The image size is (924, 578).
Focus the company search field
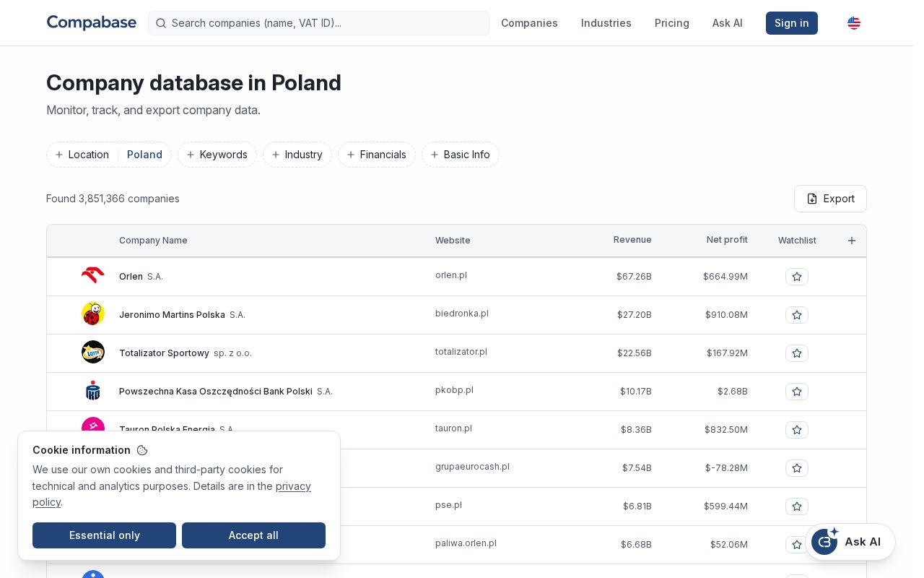tap(318, 23)
